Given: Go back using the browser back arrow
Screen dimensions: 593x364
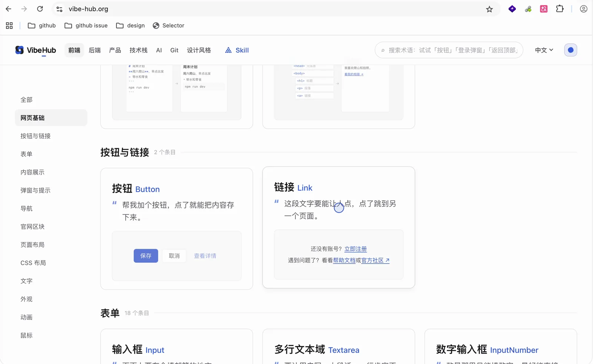Looking at the screenshot, I should (x=9, y=9).
